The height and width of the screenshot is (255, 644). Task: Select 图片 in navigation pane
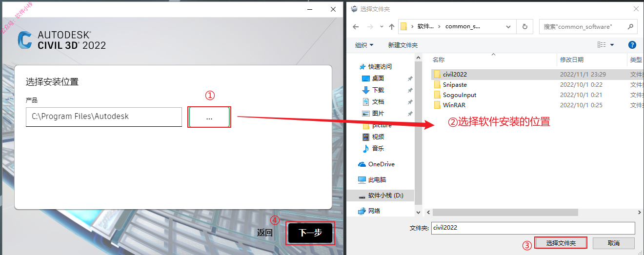pos(378,113)
